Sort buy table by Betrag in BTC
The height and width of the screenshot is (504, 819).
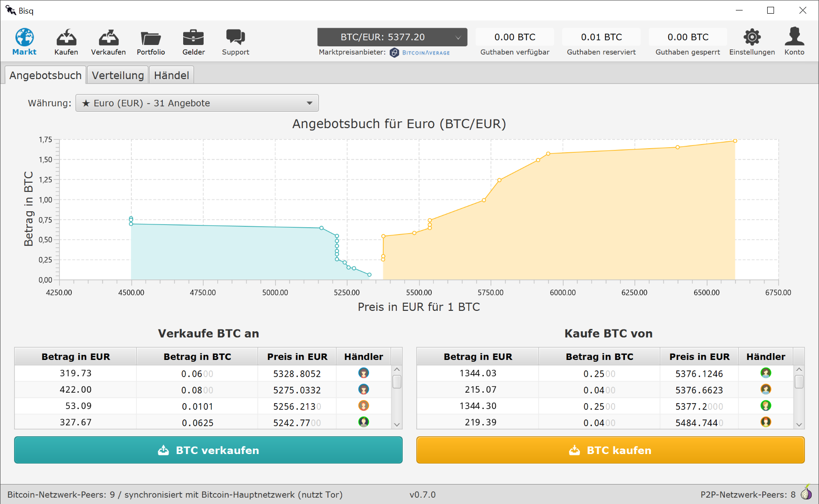point(599,357)
